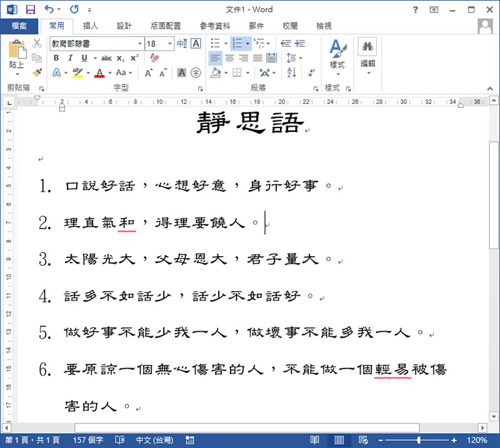Click the 157 個字 word count
This screenshot has height=448, width=500.
coord(88,440)
